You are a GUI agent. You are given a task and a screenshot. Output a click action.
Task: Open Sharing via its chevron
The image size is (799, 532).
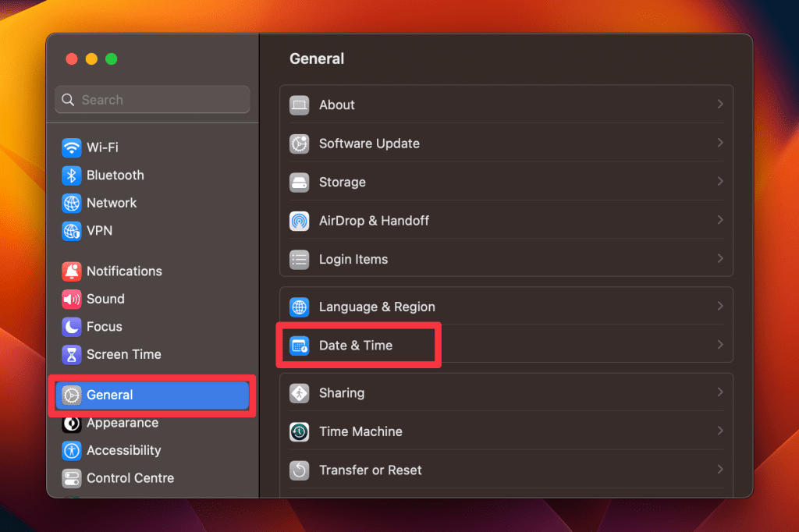click(720, 392)
